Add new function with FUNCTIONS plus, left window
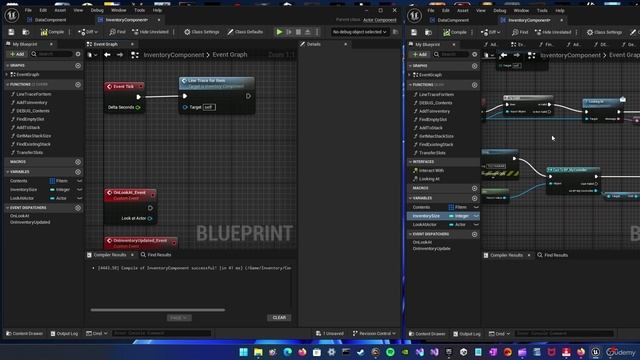 [78, 84]
